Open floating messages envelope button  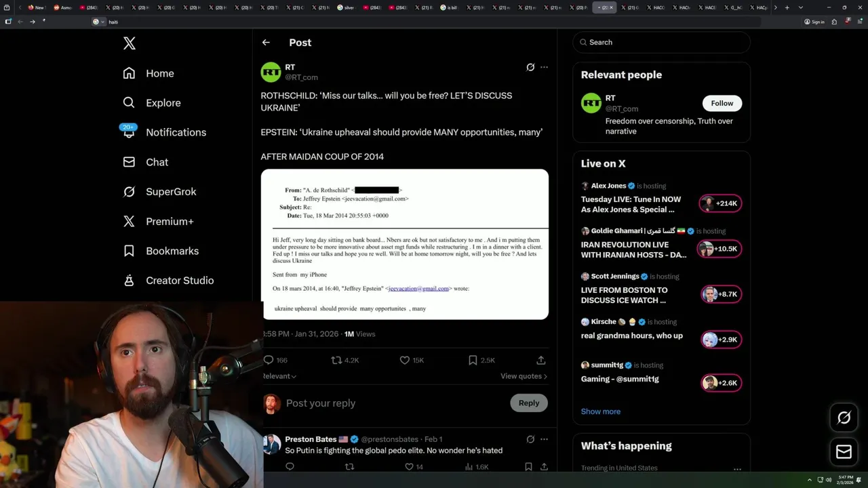click(844, 451)
